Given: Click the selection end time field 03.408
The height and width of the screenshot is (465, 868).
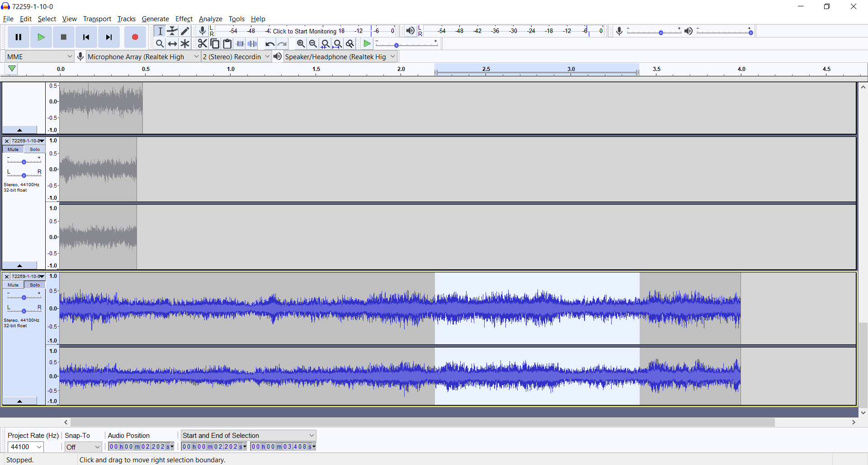Looking at the screenshot, I should pos(283,447).
